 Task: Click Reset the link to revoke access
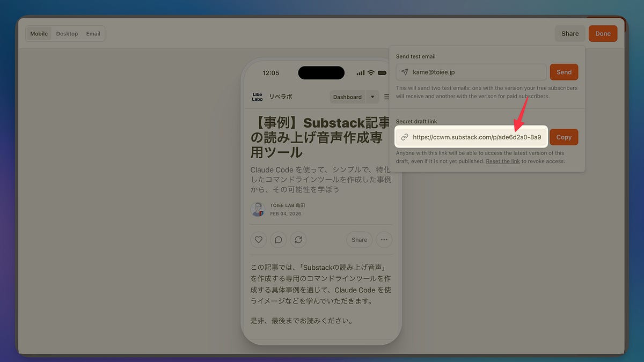coord(502,161)
